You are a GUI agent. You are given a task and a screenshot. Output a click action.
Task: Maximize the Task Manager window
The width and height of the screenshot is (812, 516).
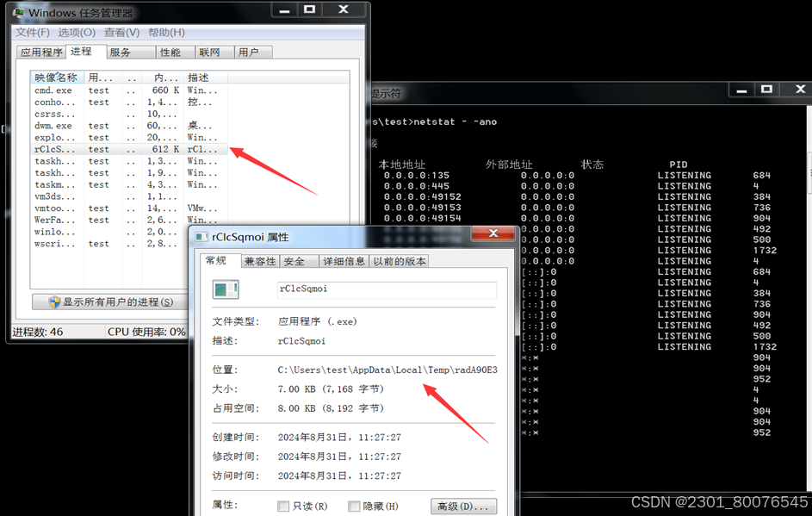(310, 9)
